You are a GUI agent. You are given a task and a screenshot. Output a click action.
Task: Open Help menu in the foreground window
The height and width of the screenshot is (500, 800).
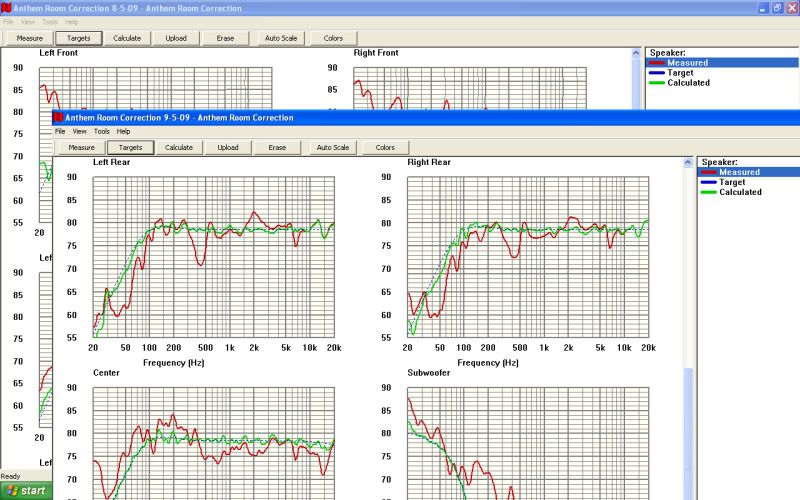123,131
